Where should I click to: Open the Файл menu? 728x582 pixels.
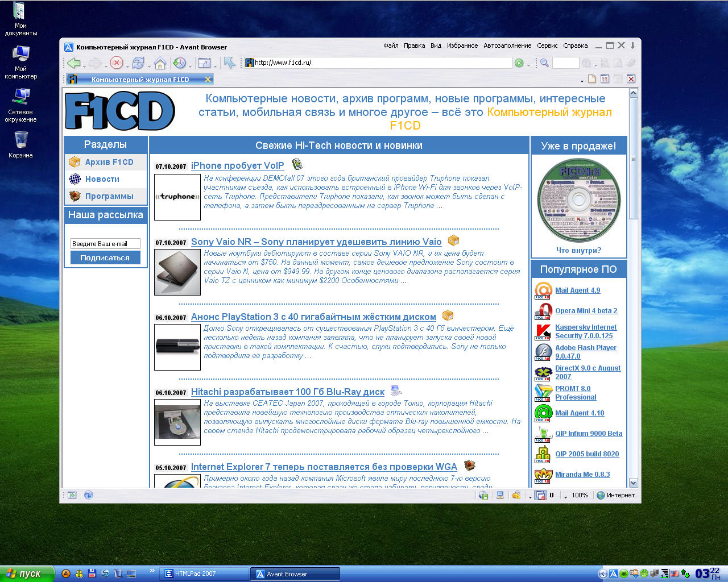391,45
